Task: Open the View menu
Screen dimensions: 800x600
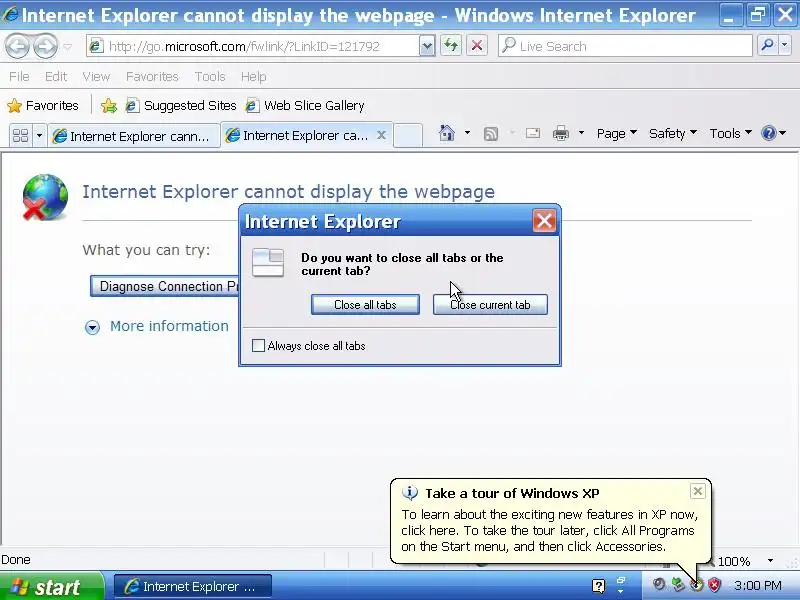Action: pos(96,77)
